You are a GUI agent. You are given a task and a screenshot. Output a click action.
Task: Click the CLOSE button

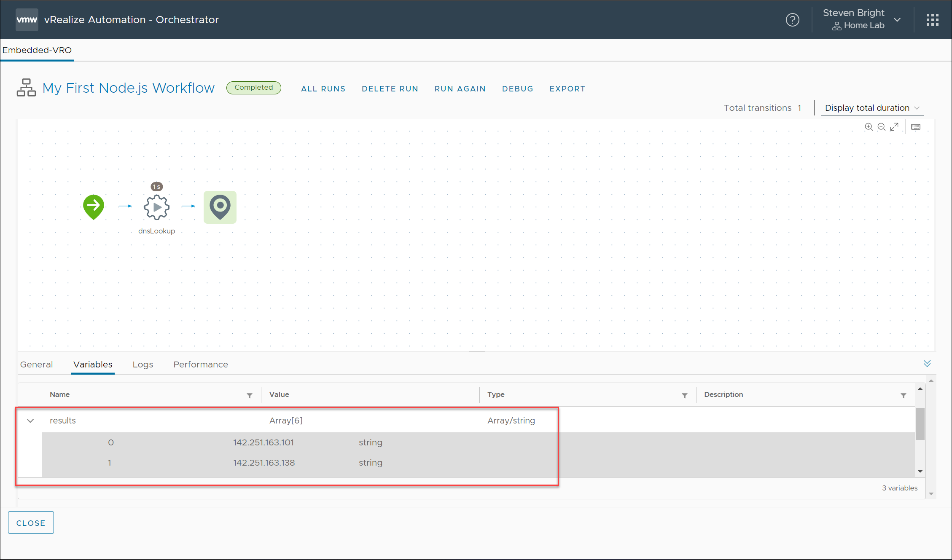click(31, 523)
